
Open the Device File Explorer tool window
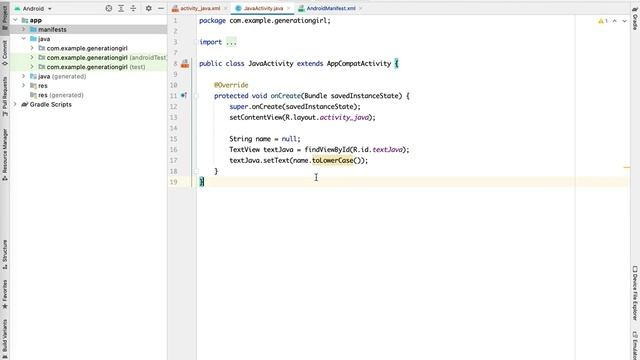(x=635, y=293)
